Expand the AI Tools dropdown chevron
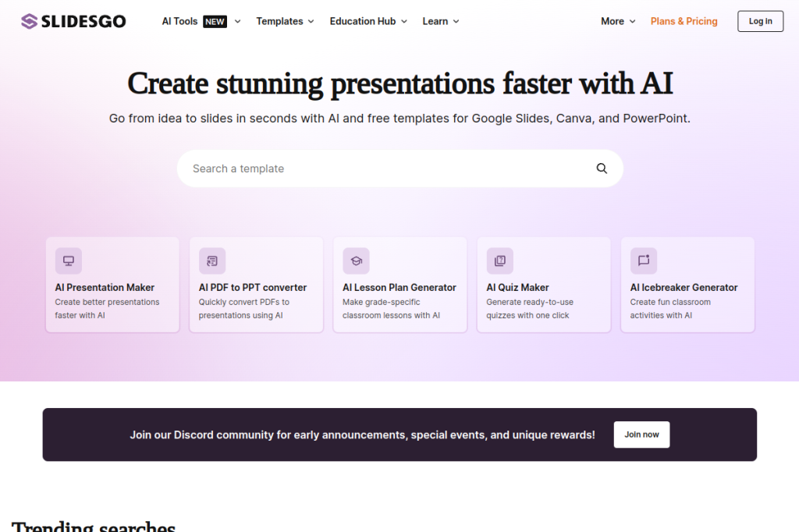The width and height of the screenshot is (799, 532). coord(237,21)
